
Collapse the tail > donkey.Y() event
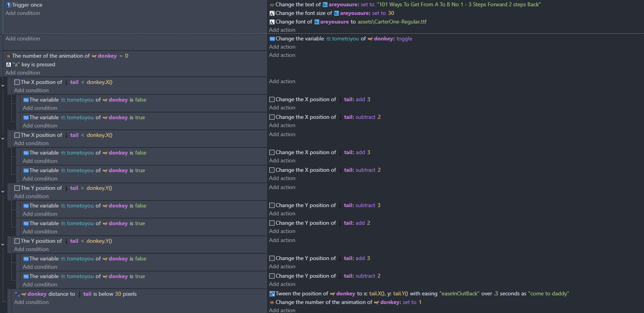pyautogui.click(x=3, y=192)
